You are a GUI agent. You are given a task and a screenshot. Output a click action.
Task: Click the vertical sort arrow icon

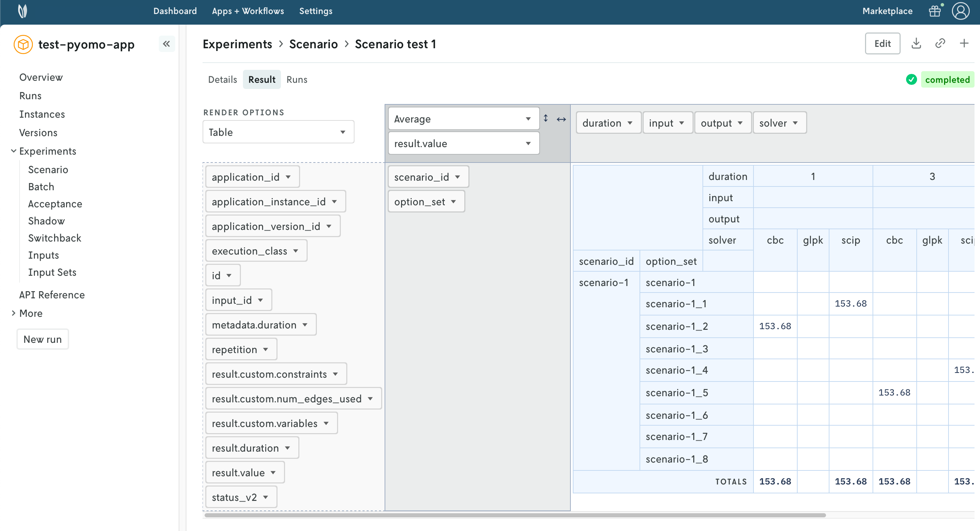point(545,118)
